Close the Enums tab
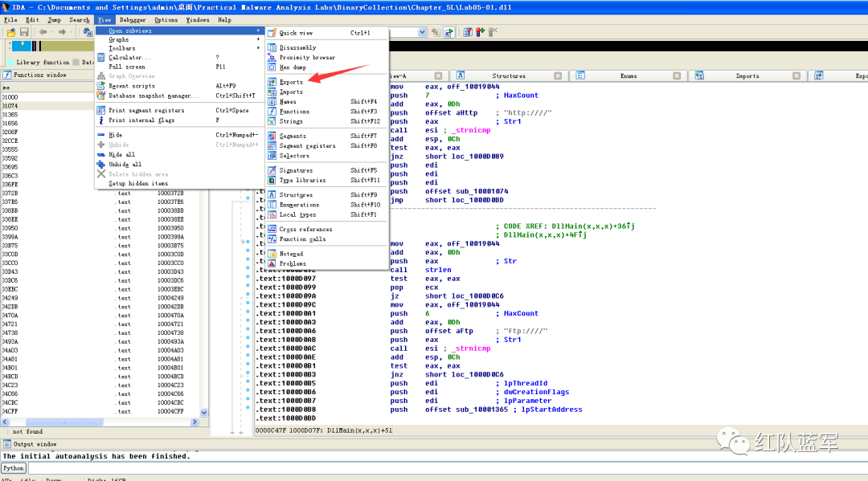Image resolution: width=868 pixels, height=481 pixels. point(677,75)
